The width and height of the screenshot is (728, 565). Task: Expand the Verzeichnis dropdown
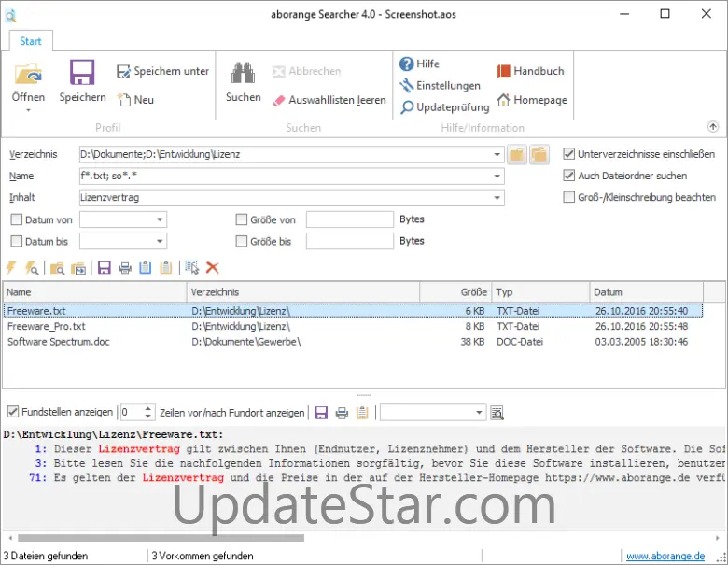497,154
